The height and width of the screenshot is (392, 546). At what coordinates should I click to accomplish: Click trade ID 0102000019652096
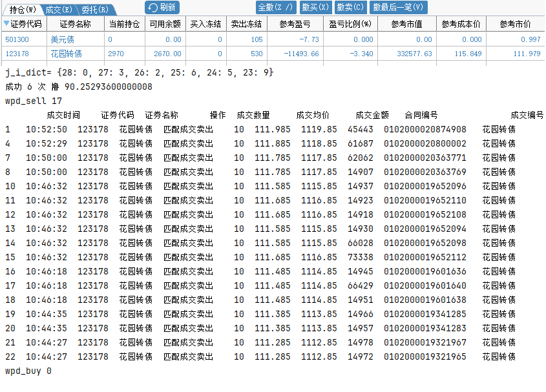click(x=425, y=186)
